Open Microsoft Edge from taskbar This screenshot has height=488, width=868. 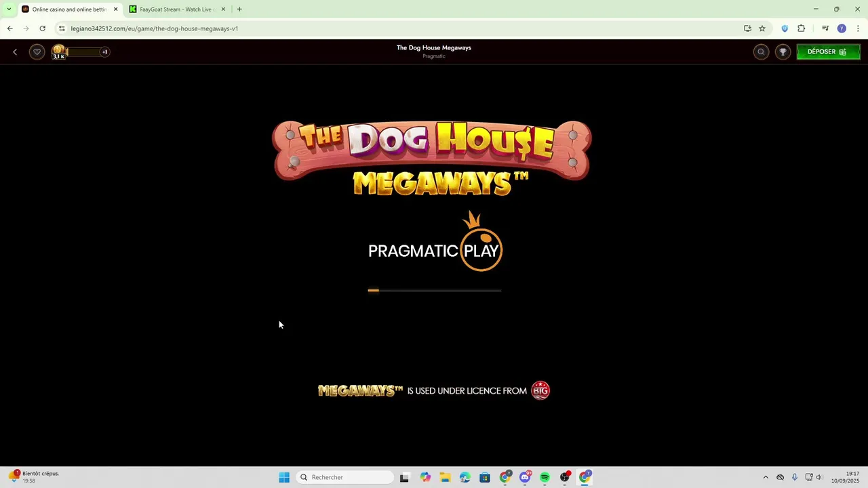pyautogui.click(x=465, y=477)
